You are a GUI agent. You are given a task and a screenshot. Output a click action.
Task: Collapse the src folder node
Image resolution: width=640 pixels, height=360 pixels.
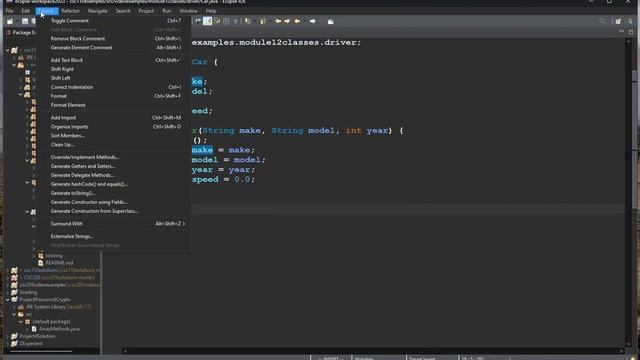point(15,314)
